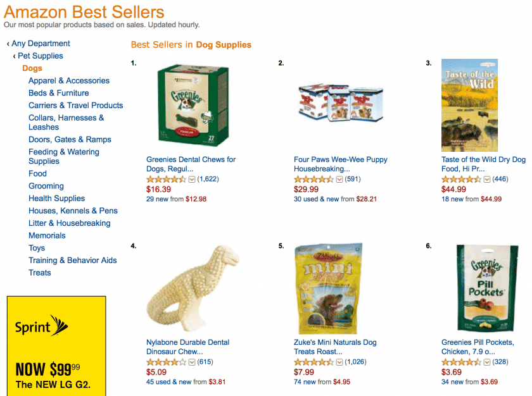The image size is (532, 396).
Task: Click the Sprint LG G2 advertisement banner
Action: (x=56, y=346)
